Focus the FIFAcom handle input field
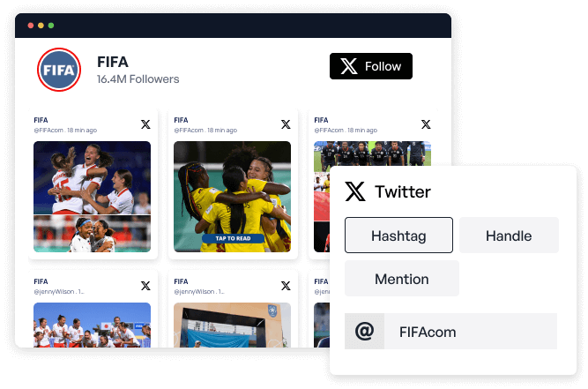The height and width of the screenshot is (389, 588). pos(450,332)
